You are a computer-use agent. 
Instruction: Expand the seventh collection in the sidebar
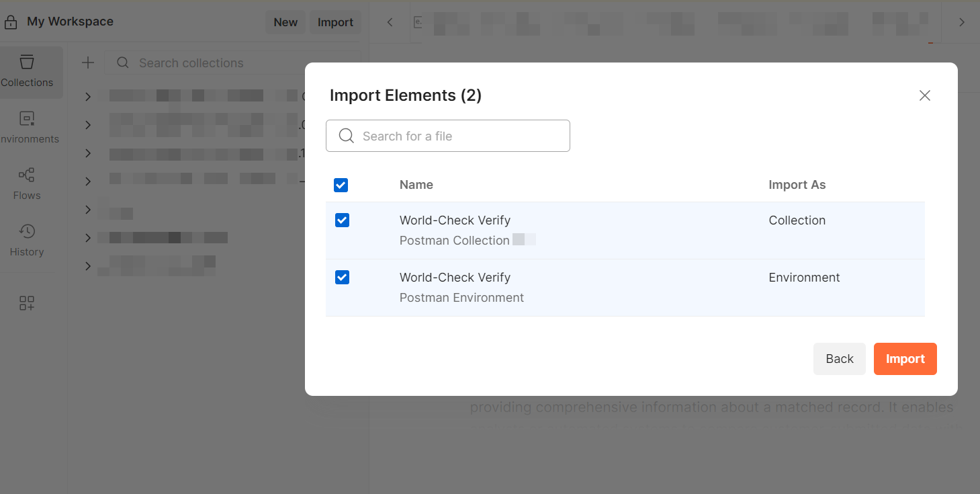(88, 266)
